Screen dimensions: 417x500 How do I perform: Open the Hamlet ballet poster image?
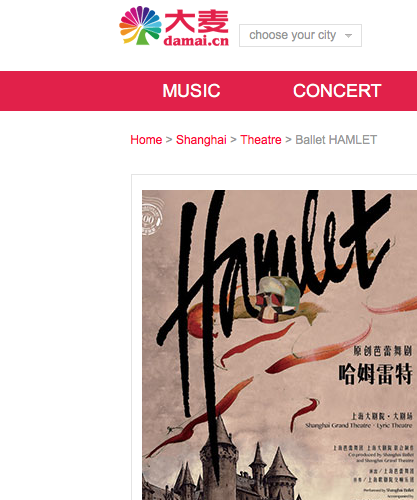(279, 345)
